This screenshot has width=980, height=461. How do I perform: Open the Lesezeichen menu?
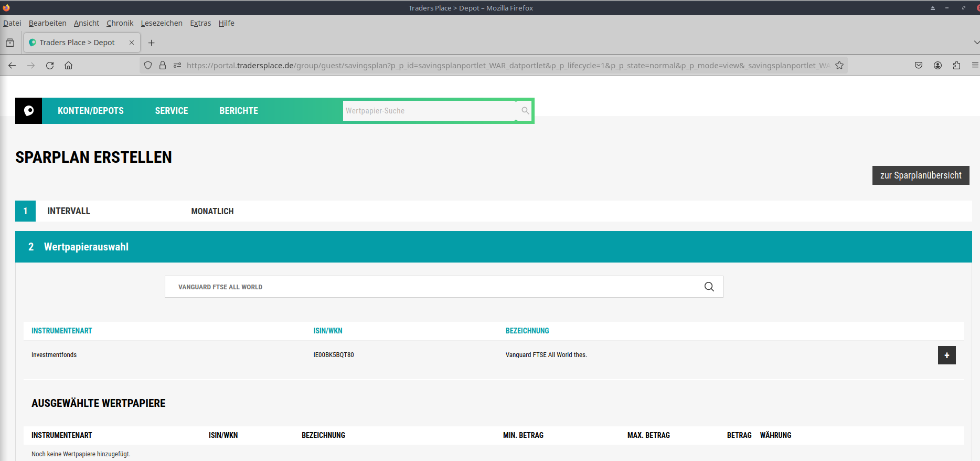pyautogui.click(x=162, y=23)
